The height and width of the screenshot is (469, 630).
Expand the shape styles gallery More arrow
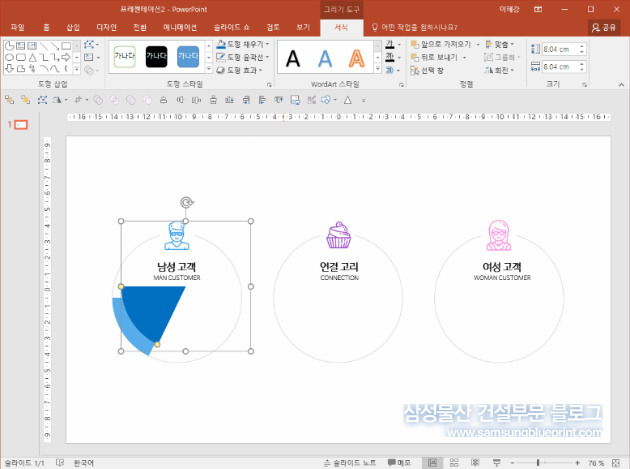[x=209, y=69]
